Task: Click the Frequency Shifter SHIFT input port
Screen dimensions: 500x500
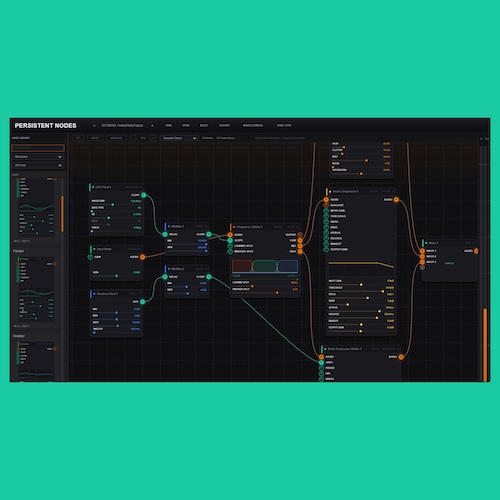Action: point(321,363)
